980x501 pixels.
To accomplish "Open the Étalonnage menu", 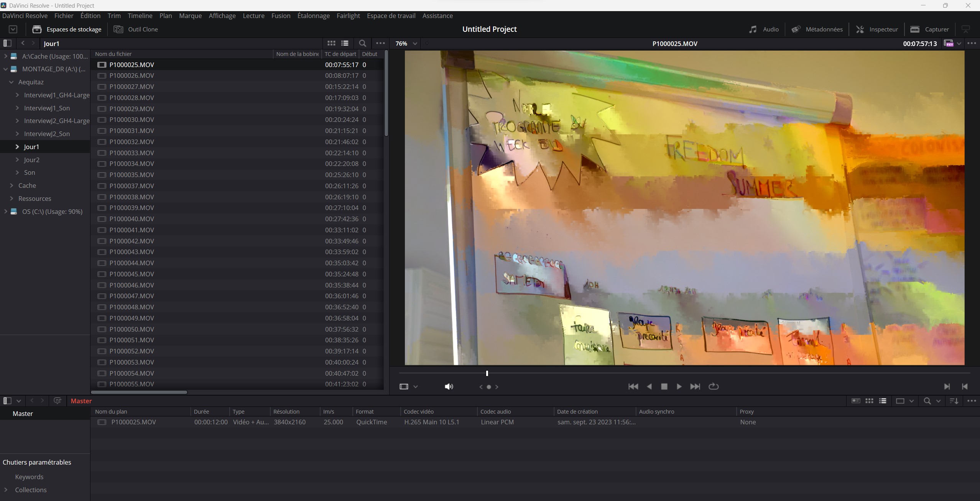I will click(x=313, y=16).
